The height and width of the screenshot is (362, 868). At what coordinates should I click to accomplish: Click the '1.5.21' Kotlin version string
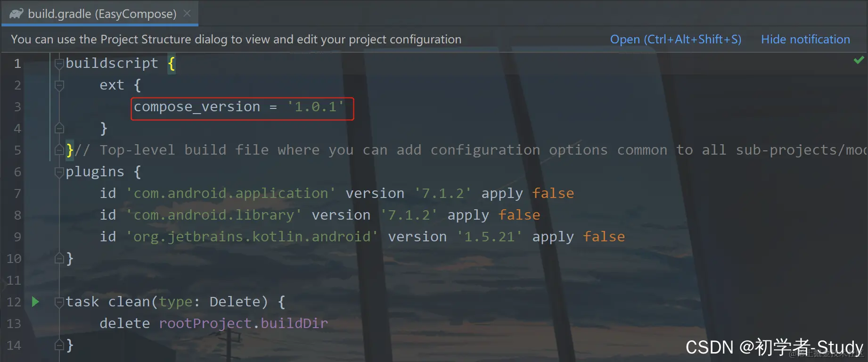click(490, 237)
